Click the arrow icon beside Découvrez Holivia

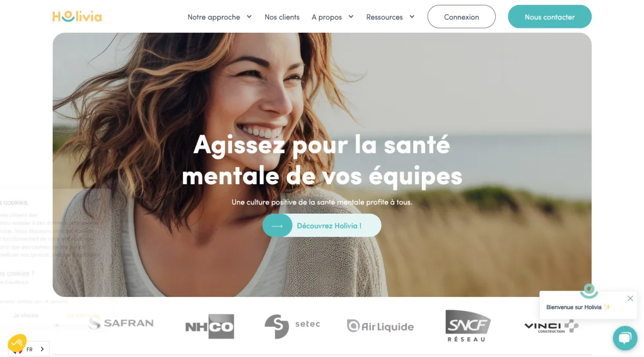coord(277,225)
